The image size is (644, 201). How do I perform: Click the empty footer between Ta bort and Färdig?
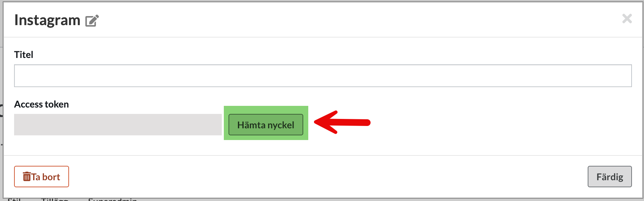pos(328,177)
